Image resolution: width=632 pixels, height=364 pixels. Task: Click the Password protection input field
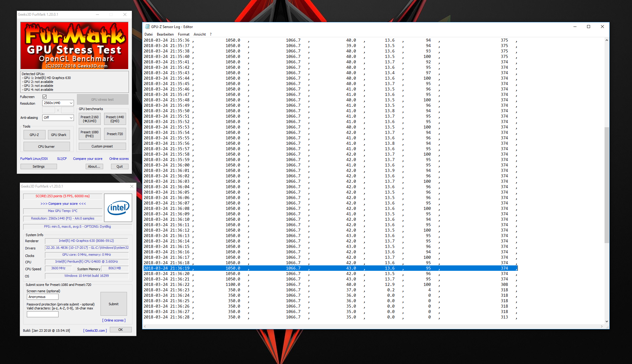(43, 314)
